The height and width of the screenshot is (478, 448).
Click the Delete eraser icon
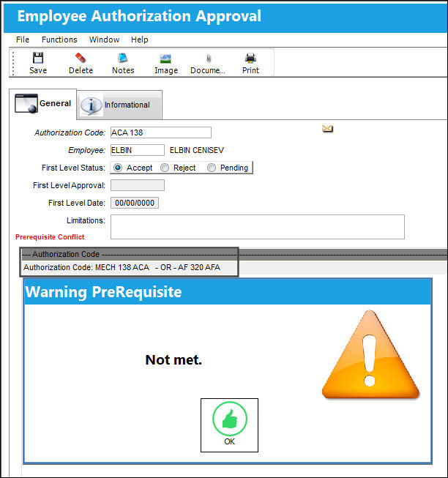point(81,58)
